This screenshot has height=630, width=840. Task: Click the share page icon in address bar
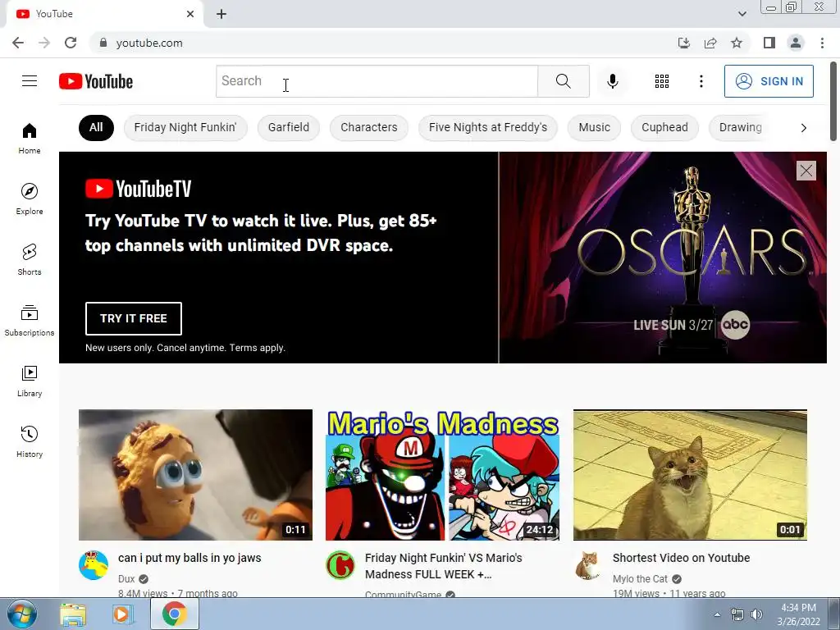click(x=710, y=43)
